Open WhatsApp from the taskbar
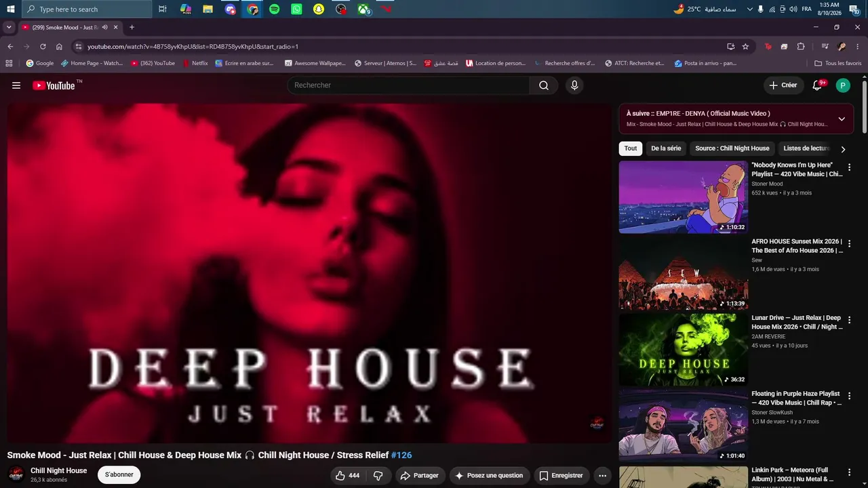Image resolution: width=868 pixels, height=488 pixels. point(296,9)
